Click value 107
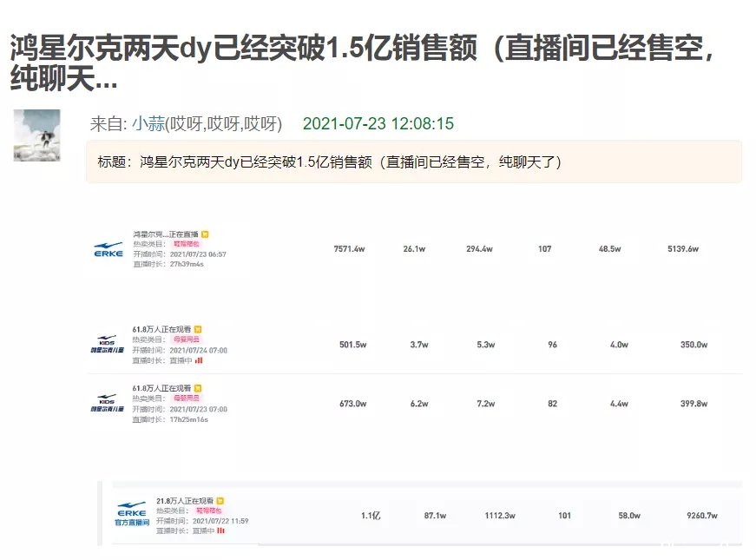This screenshot has height=560, width=756. (x=545, y=249)
